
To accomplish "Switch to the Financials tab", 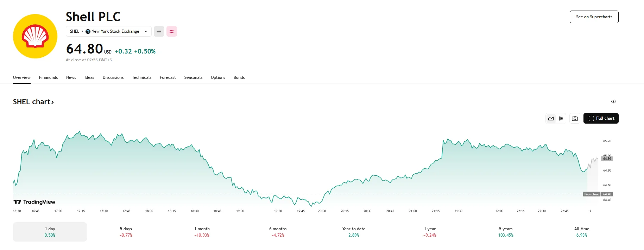I will click(48, 77).
